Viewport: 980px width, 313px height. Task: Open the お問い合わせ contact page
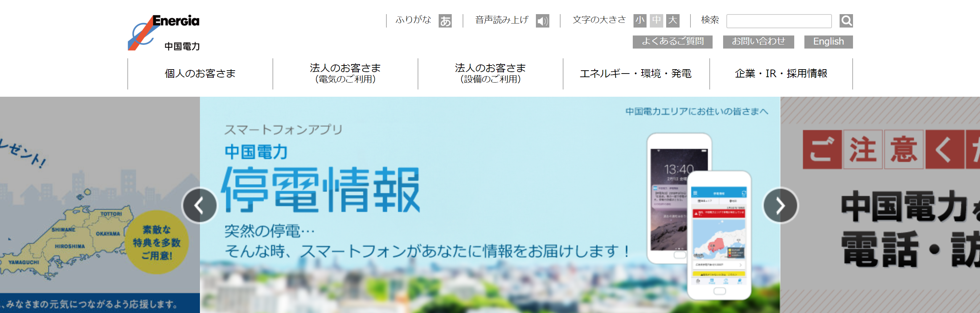[x=758, y=42]
